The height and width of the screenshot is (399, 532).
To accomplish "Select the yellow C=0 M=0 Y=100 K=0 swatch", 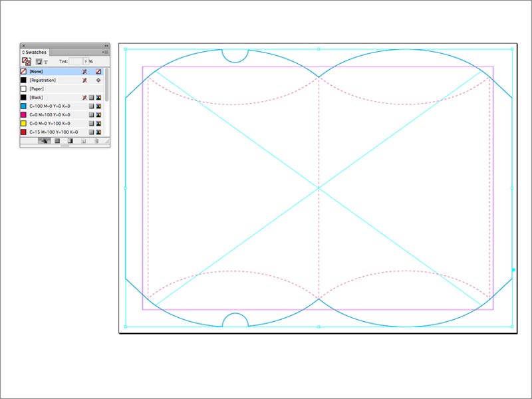I will pyautogui.click(x=53, y=123).
